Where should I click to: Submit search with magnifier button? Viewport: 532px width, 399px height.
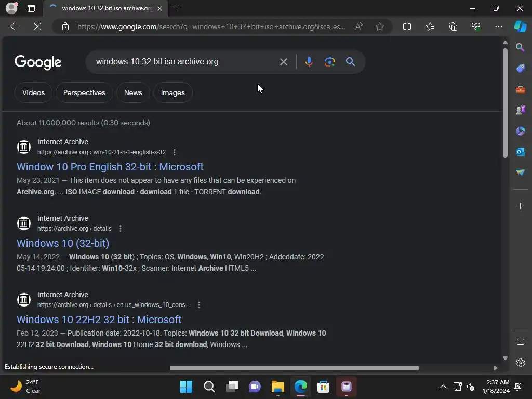click(351, 62)
